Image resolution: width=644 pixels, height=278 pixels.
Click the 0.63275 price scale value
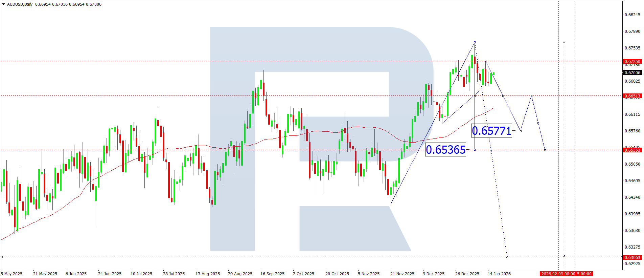tap(632, 247)
